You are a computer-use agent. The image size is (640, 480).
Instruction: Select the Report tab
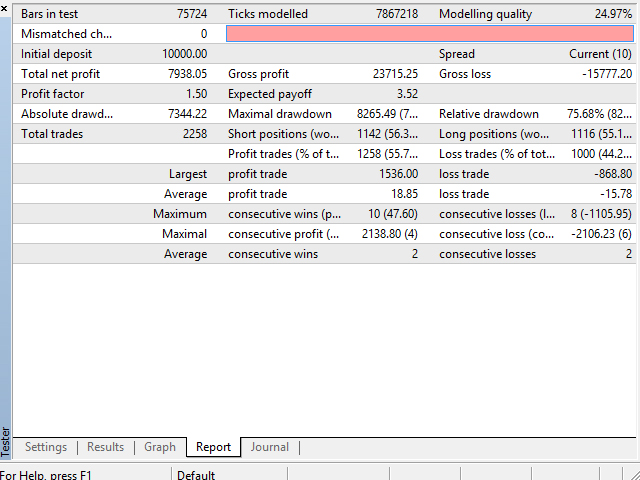213,447
